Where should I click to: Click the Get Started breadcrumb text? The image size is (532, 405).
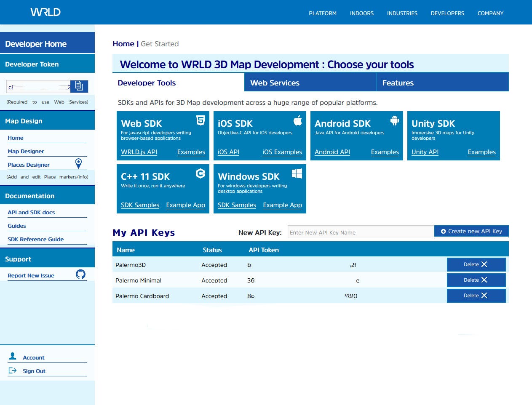coord(160,44)
